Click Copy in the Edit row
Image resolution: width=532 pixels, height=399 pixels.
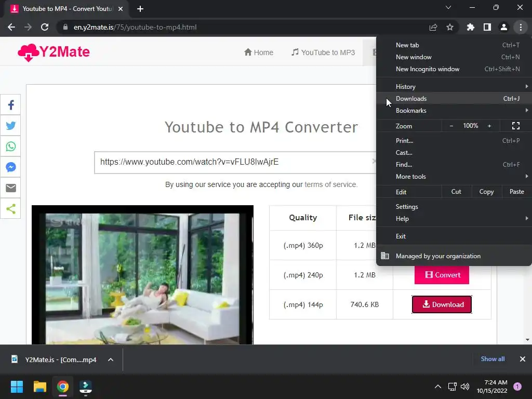[486, 192]
